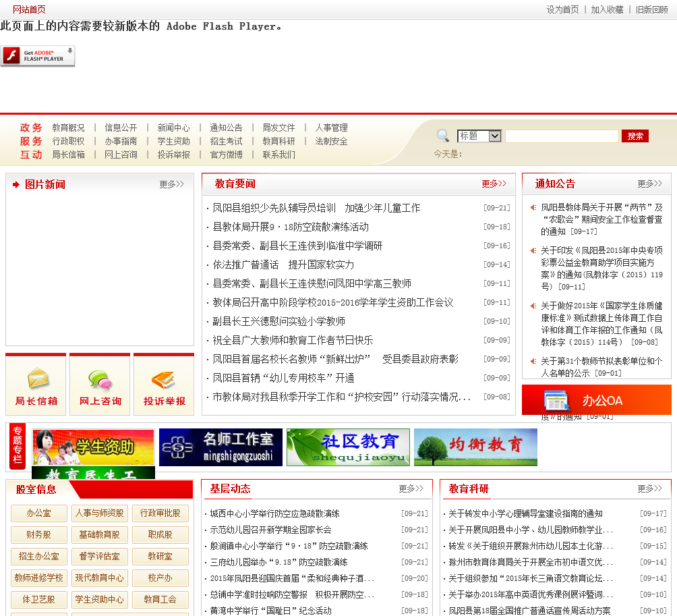
Task: Open 关于转发中小学心理辅导室建设指南的通知
Action: (525, 513)
